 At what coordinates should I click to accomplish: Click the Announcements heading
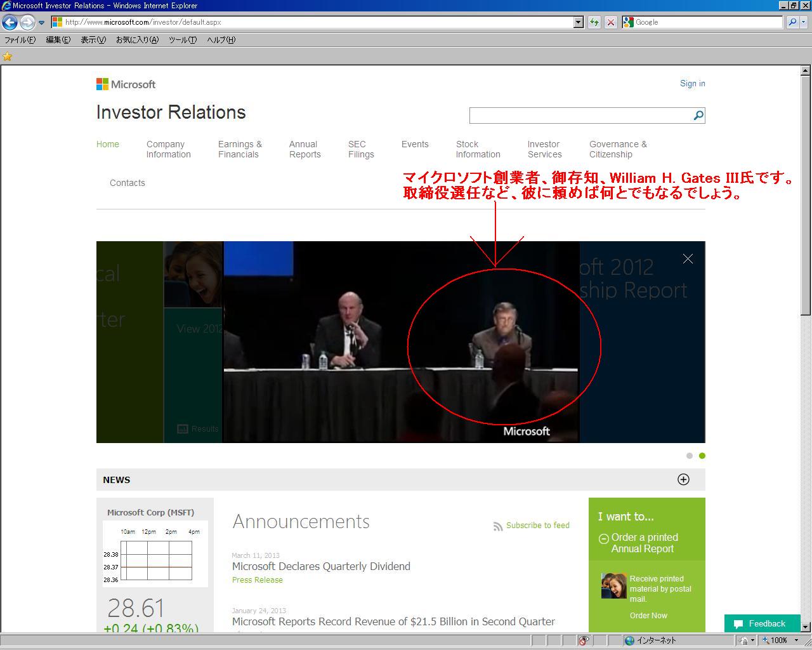[301, 521]
